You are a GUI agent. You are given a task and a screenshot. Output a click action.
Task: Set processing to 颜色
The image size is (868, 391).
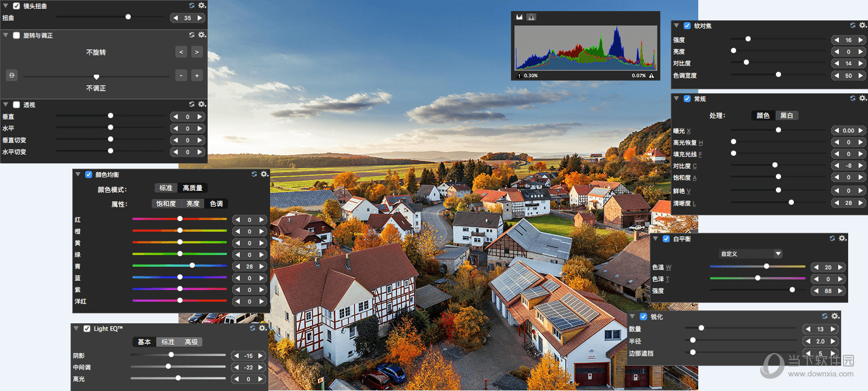click(763, 116)
